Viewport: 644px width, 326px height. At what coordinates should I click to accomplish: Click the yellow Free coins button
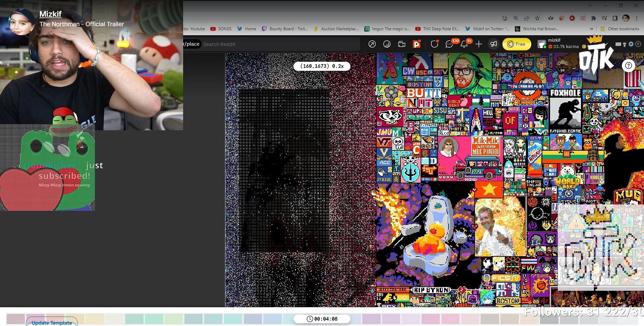517,44
